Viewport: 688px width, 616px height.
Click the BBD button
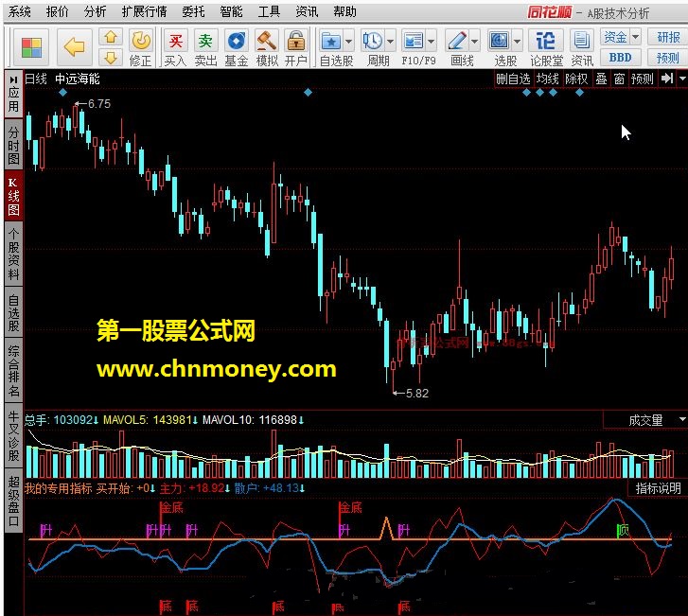(621, 58)
